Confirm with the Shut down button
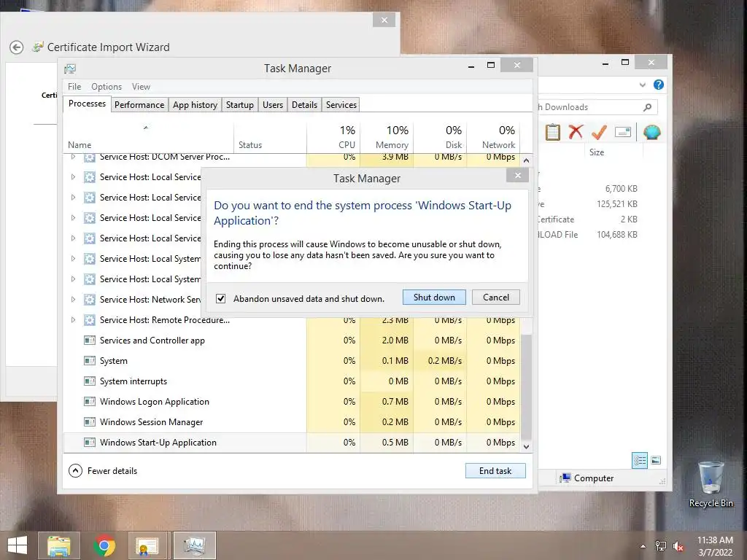 435,297
